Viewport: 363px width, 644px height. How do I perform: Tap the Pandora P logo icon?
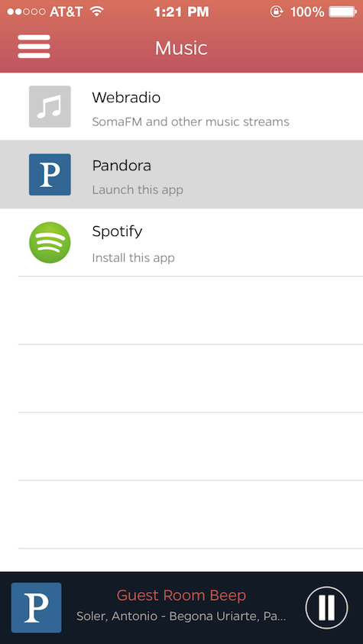[50, 174]
